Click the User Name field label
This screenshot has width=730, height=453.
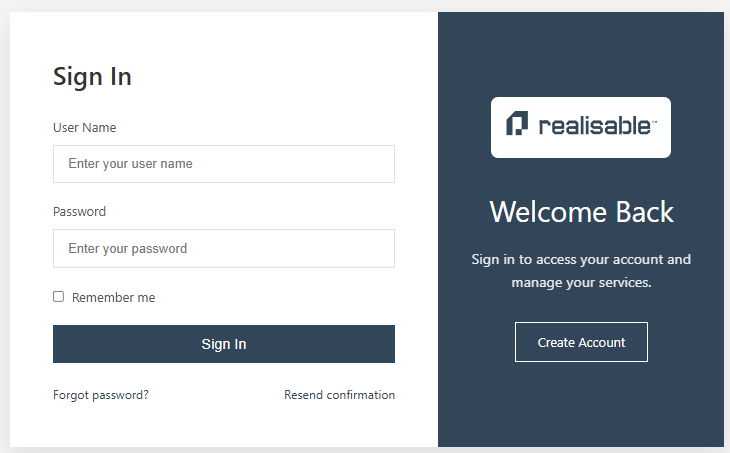(85, 128)
